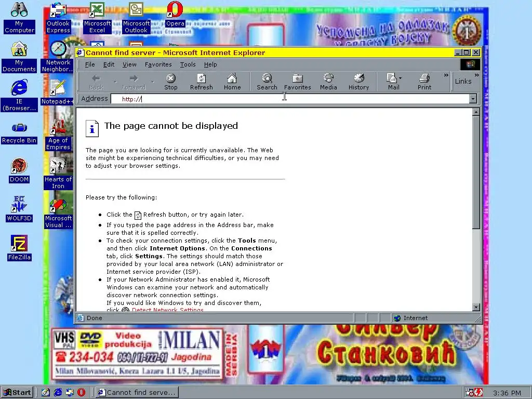
Task: Click the Show Desktop quick launch icon
Action: (46, 392)
